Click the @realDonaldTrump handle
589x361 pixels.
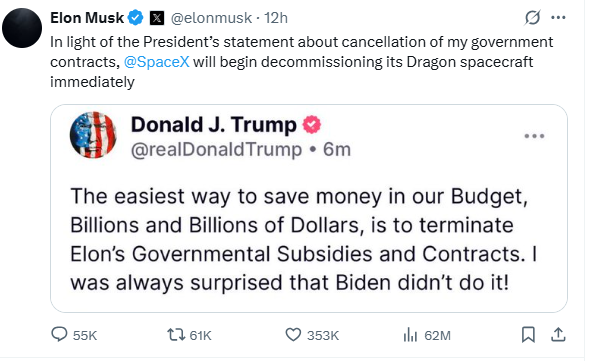click(x=216, y=150)
